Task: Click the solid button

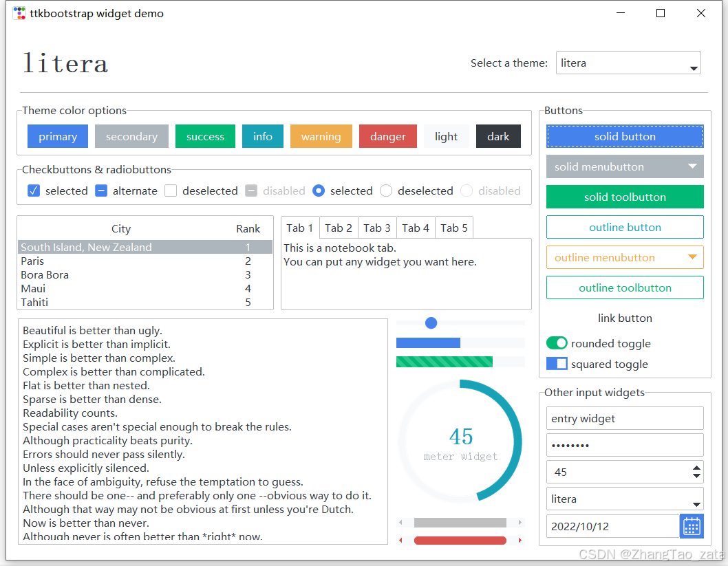Action: click(625, 136)
